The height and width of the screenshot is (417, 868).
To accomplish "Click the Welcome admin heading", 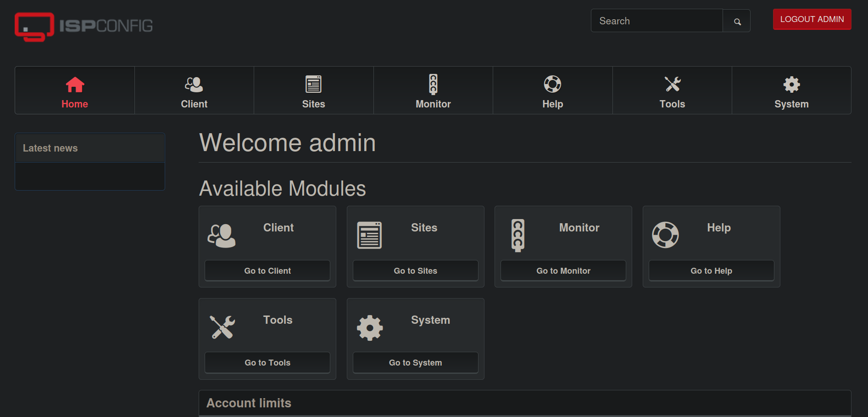I will [x=288, y=143].
